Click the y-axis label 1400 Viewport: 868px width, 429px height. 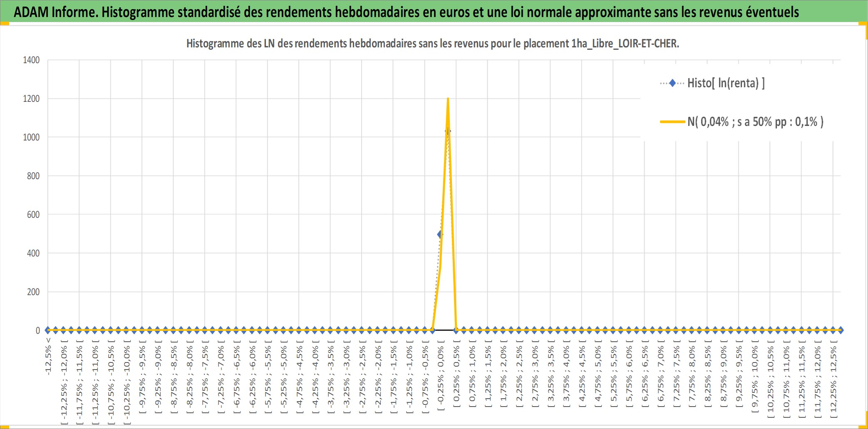[31, 60]
